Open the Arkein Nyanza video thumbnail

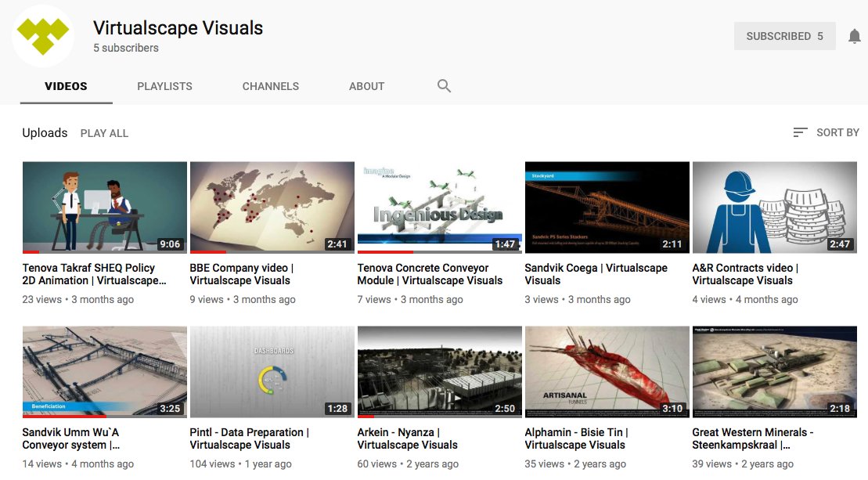(440, 372)
